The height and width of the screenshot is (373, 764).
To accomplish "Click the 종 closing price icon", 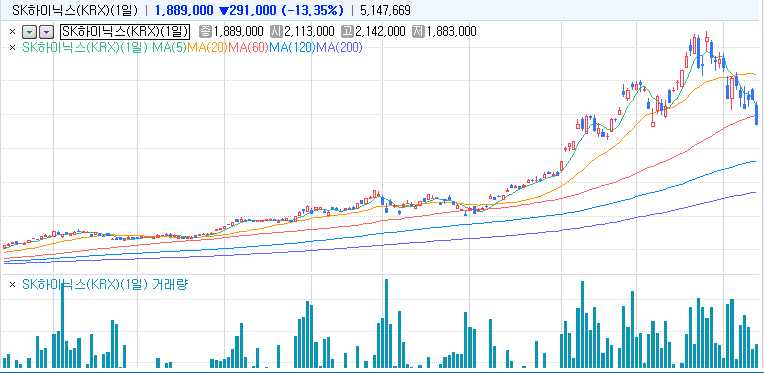I will click(206, 32).
